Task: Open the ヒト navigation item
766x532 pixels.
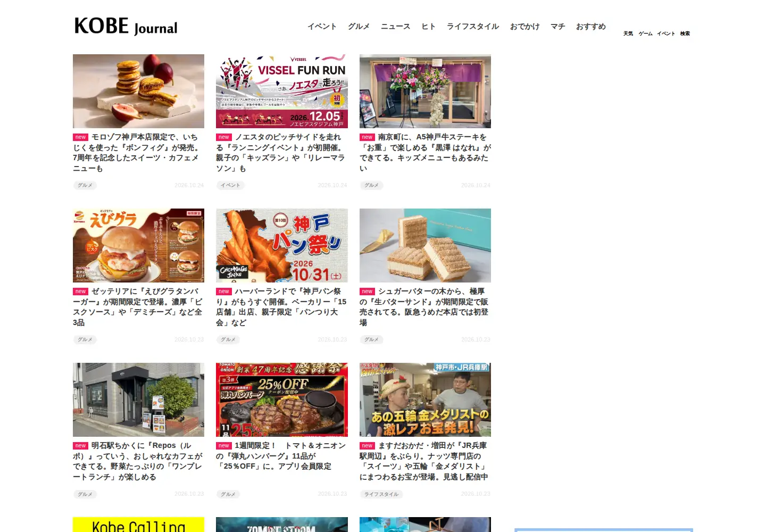Action: point(428,27)
